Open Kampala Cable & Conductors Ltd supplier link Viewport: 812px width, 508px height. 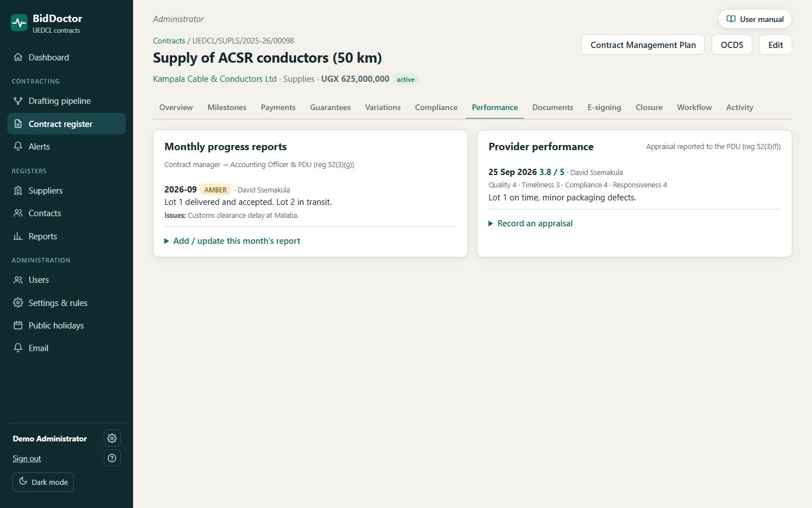point(215,79)
